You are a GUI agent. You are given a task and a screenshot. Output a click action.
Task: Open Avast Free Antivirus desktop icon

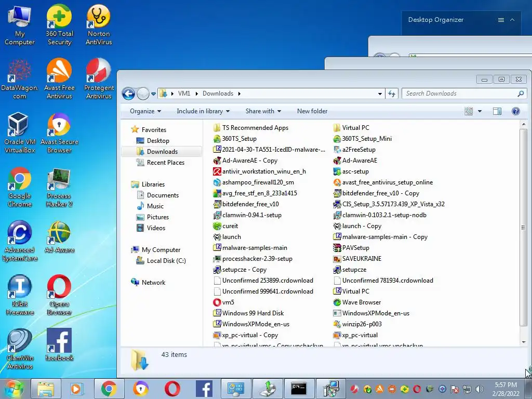(x=59, y=79)
